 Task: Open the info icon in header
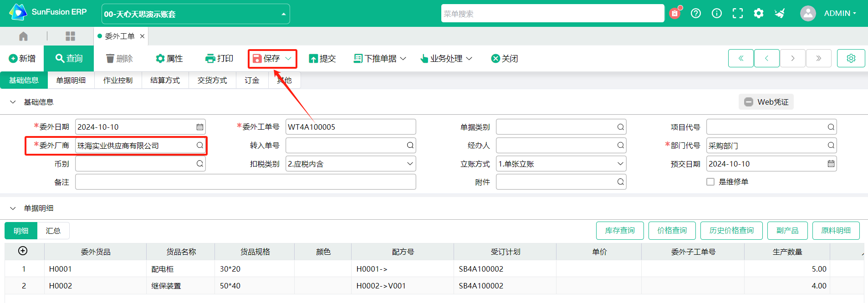click(717, 13)
